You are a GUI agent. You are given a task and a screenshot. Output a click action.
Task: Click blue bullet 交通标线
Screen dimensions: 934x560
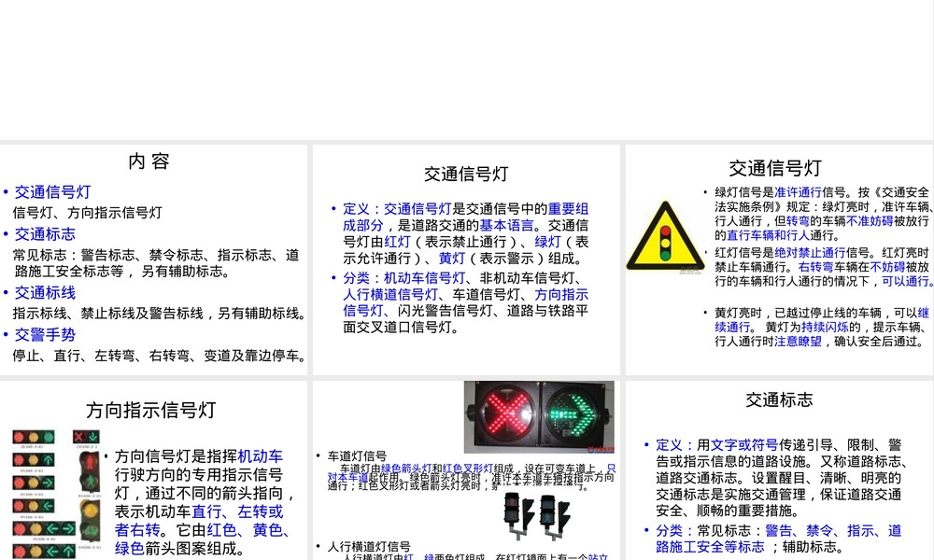(45, 293)
